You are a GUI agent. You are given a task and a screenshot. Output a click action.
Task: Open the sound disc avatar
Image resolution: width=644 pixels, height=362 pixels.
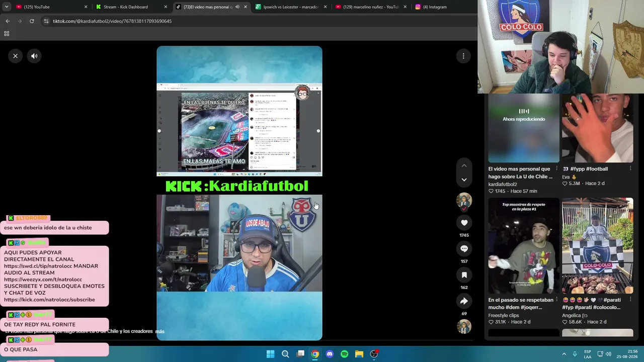coord(464,326)
